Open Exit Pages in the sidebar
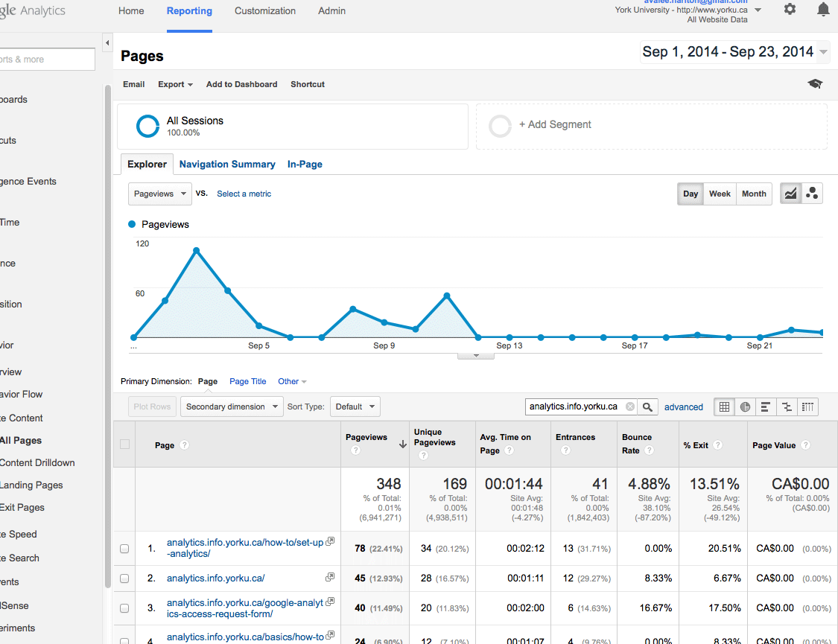838x644 pixels. click(x=22, y=507)
